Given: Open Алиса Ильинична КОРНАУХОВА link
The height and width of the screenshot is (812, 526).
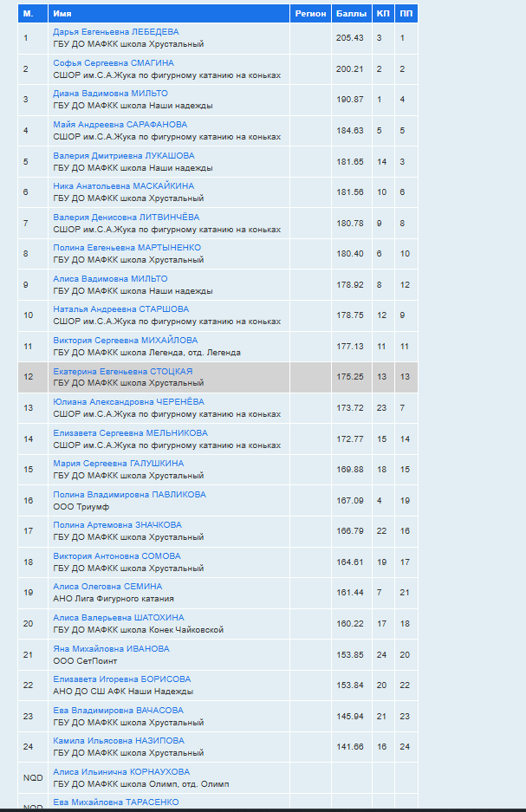Looking at the screenshot, I should [x=121, y=773].
